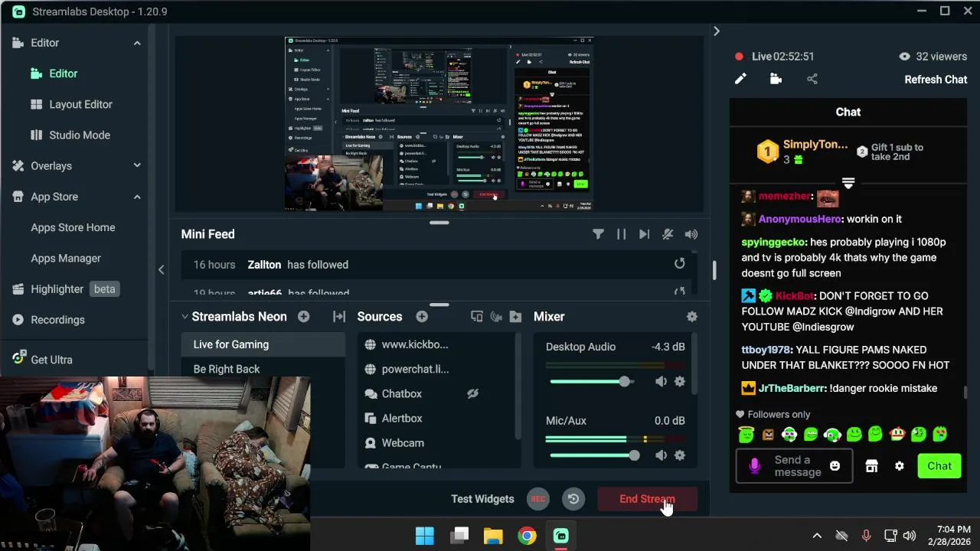Open the Editor sidebar item
Screen dimensions: 980x551
64,73
